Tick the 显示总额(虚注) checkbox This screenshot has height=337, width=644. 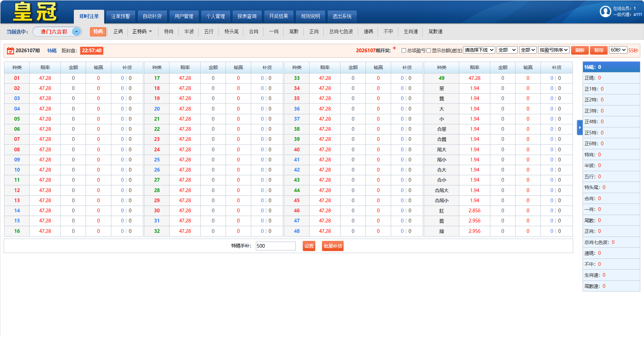(x=429, y=51)
